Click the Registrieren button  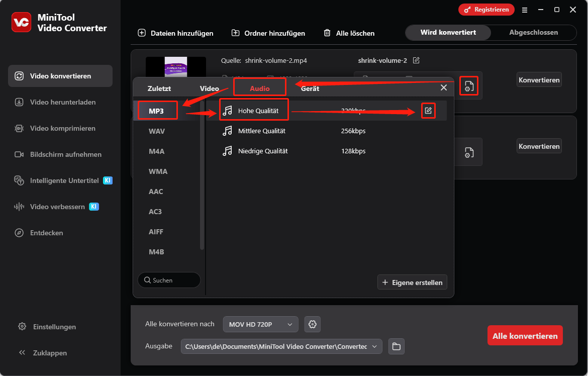(486, 10)
